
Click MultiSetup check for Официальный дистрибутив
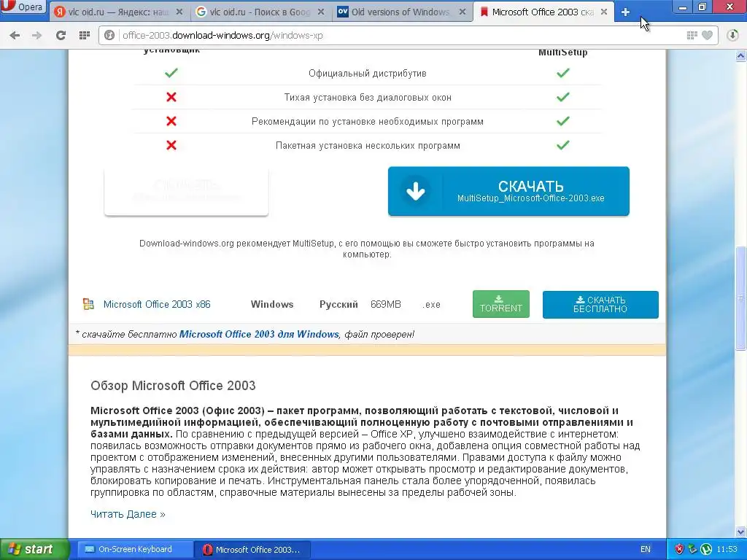pyautogui.click(x=562, y=73)
